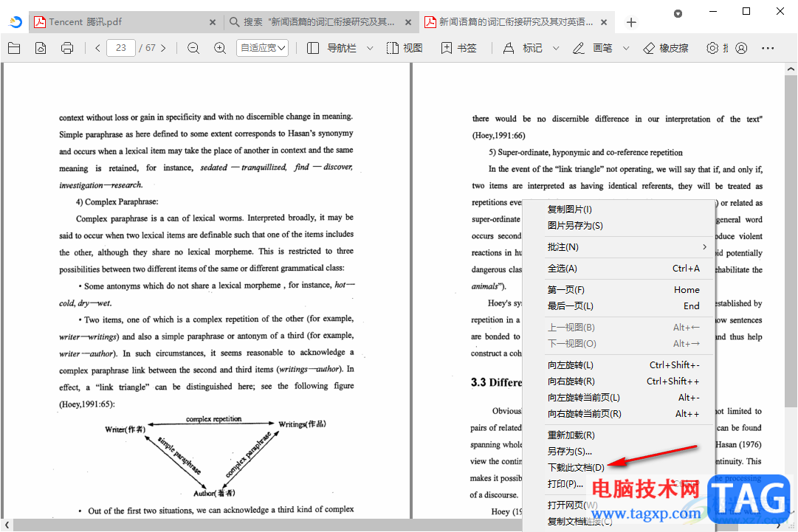Open file folder icon in toolbar
798x532 pixels.
tap(14, 48)
